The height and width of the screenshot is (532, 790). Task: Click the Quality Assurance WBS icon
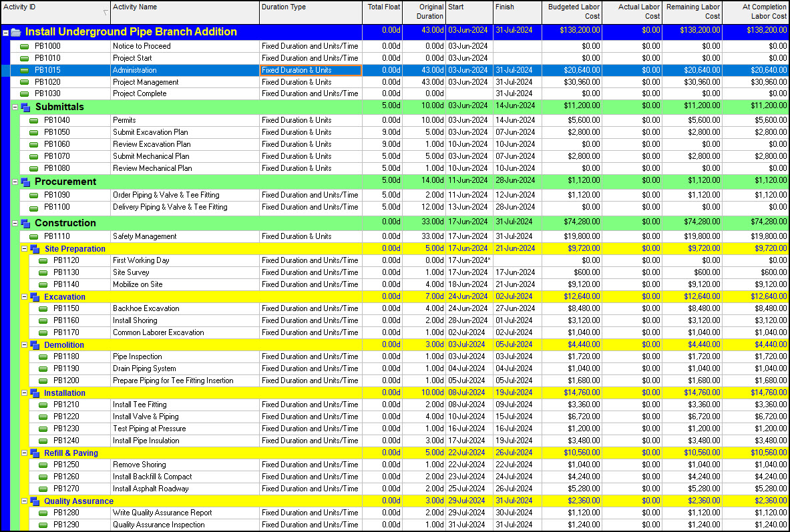[x=35, y=501]
